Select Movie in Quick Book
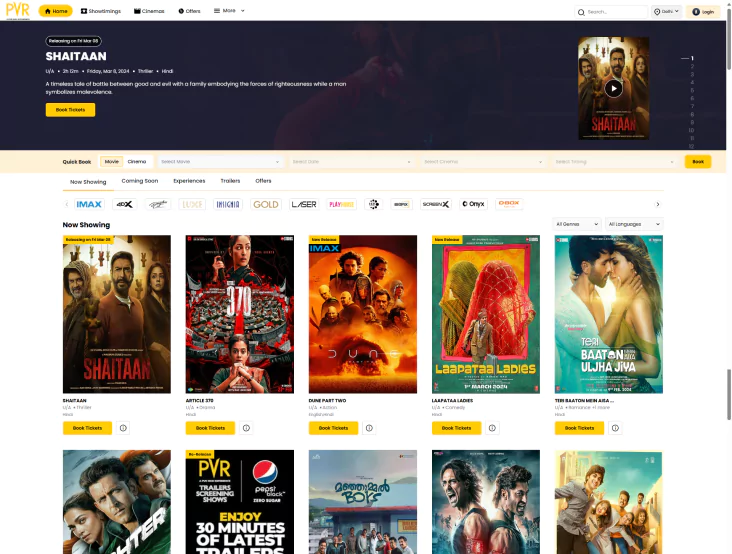Image resolution: width=732 pixels, height=554 pixels. [112, 161]
